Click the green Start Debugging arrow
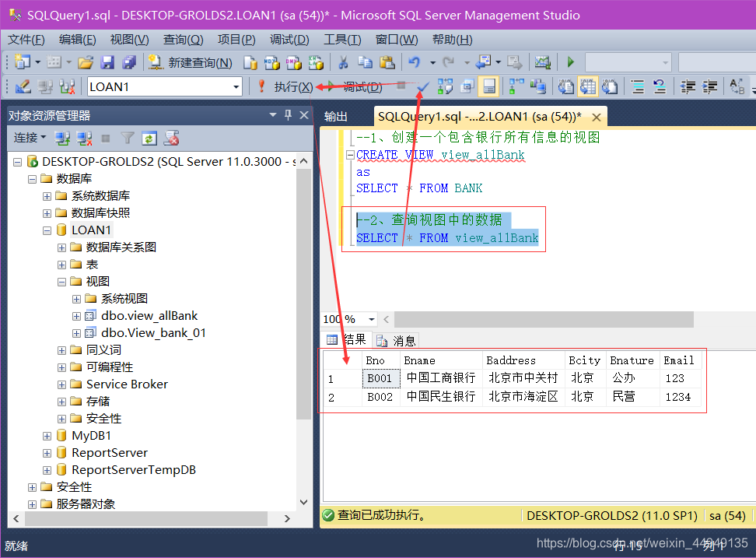This screenshot has height=558, width=756. point(571,62)
